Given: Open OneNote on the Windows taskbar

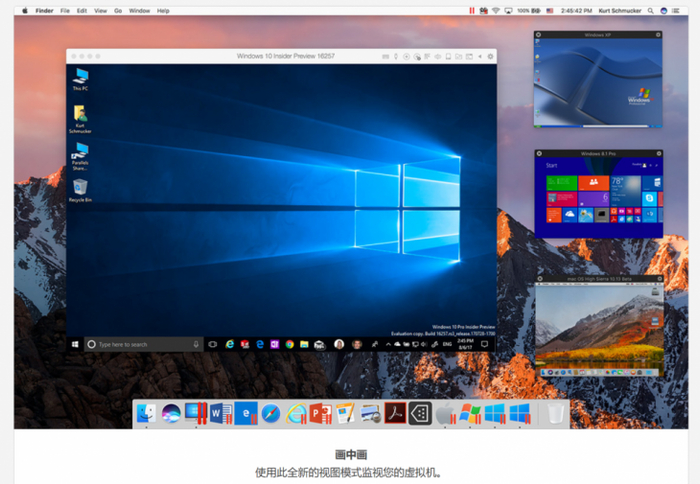Looking at the screenshot, I should click(x=275, y=344).
